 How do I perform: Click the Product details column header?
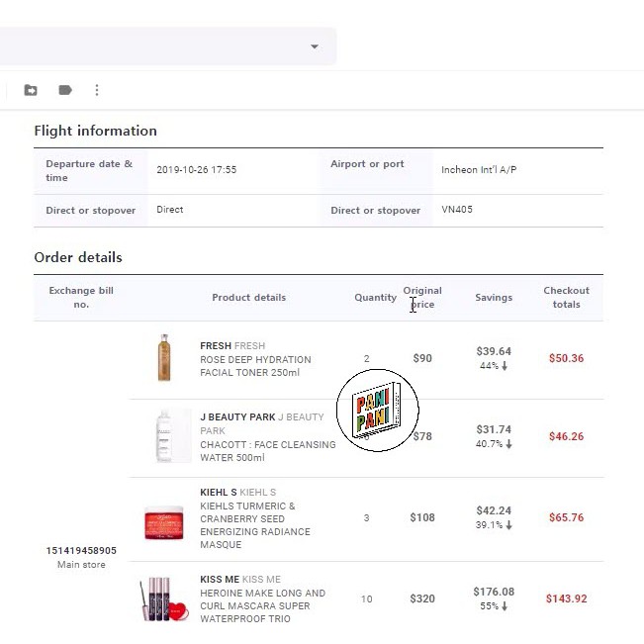pyautogui.click(x=248, y=298)
